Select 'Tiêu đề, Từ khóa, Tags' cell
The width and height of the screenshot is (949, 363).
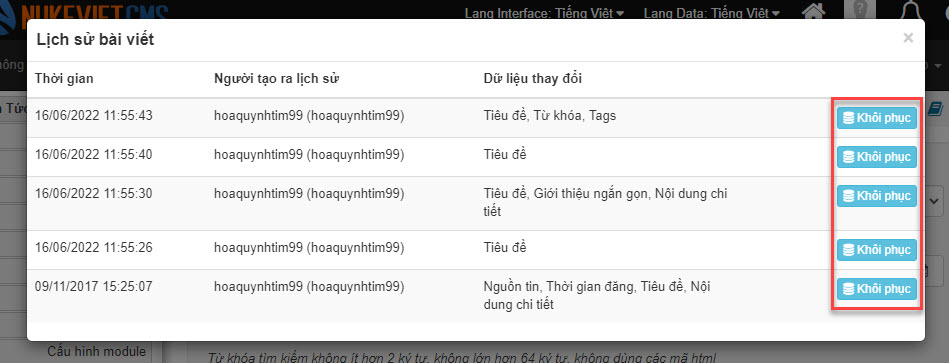click(x=550, y=116)
